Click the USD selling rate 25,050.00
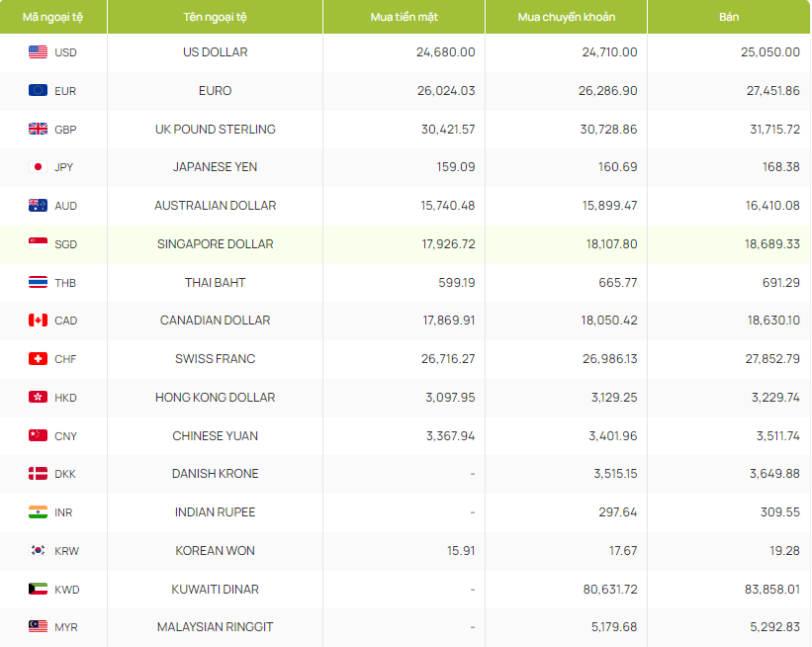The image size is (812, 647). [770, 52]
